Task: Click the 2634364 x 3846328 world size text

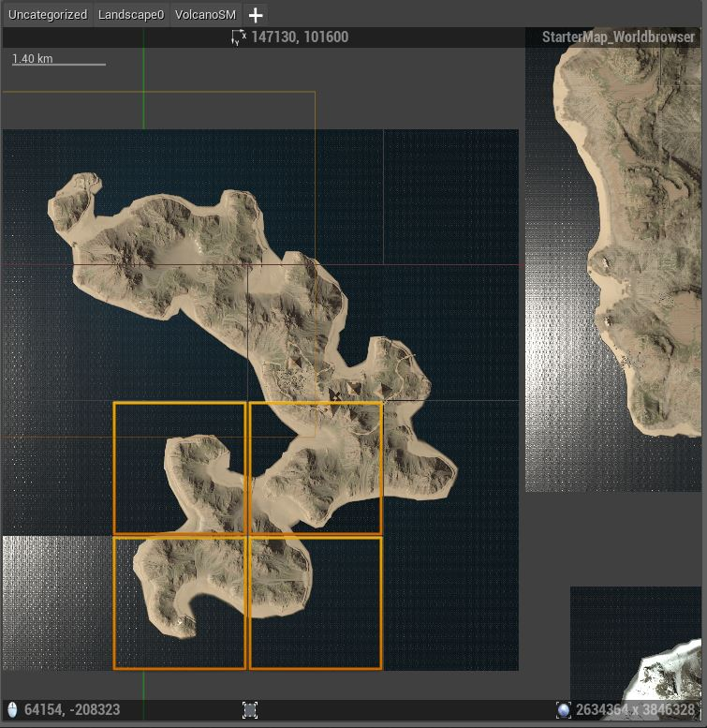Action: pos(635,710)
